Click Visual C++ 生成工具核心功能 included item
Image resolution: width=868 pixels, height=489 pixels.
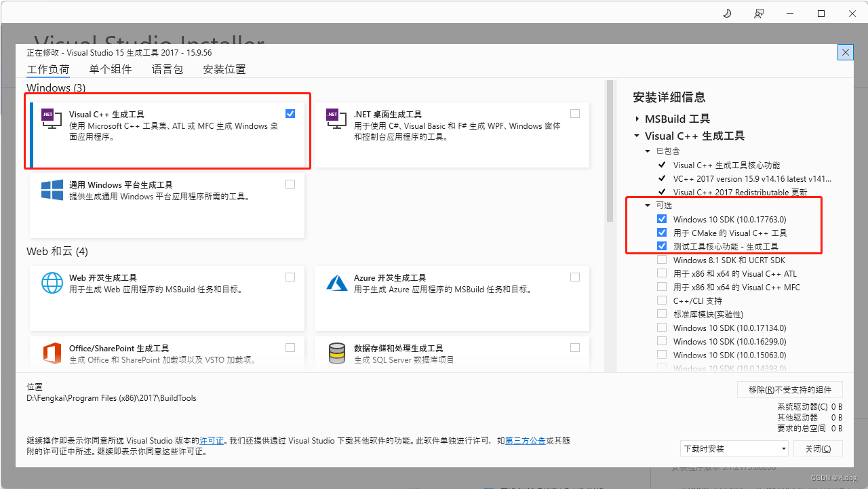click(x=726, y=165)
